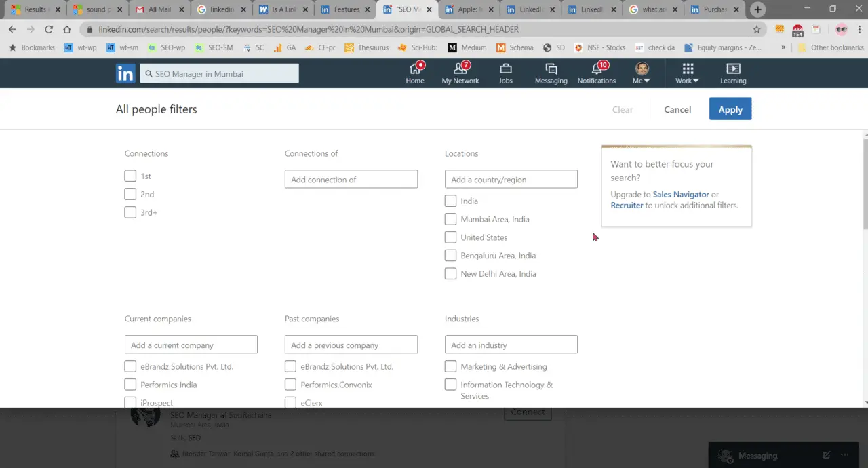Click the Add an industry field
868x468 pixels.
(511, 345)
